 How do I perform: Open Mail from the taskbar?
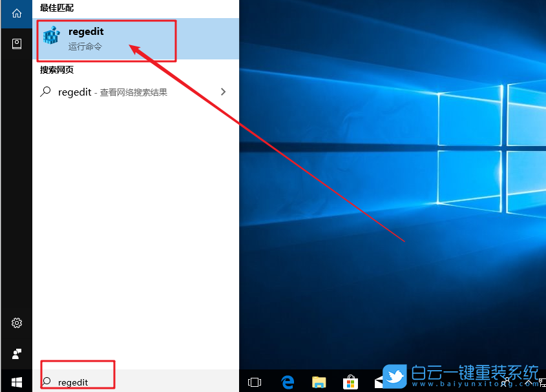click(379, 381)
